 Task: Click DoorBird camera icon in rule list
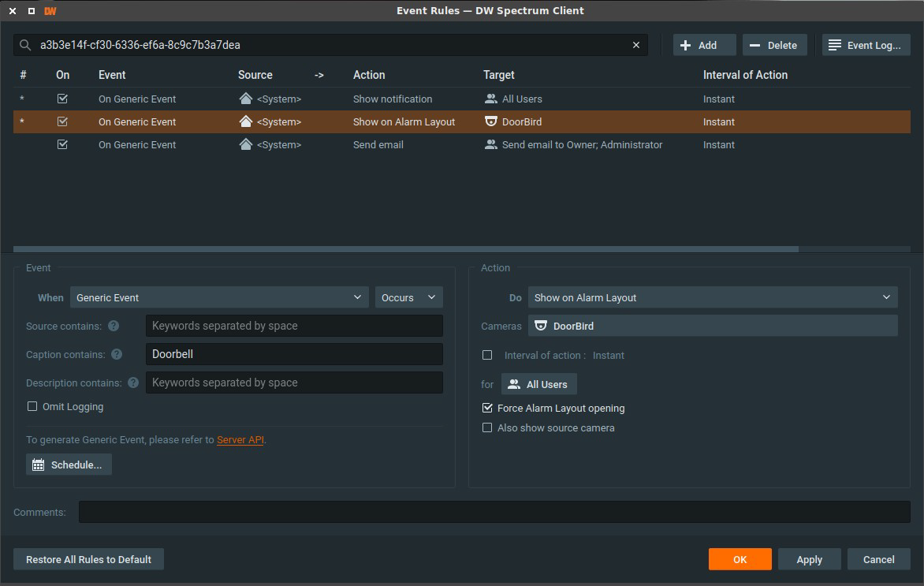[490, 121]
